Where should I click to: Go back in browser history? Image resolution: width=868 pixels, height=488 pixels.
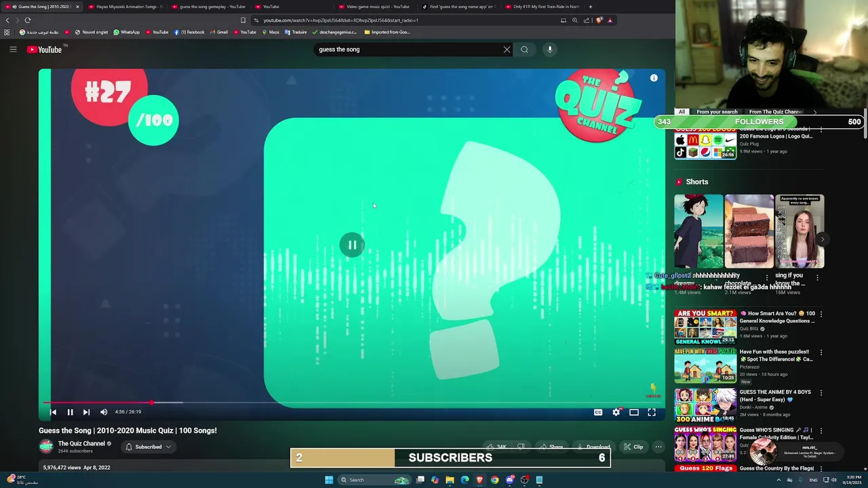click(x=7, y=20)
